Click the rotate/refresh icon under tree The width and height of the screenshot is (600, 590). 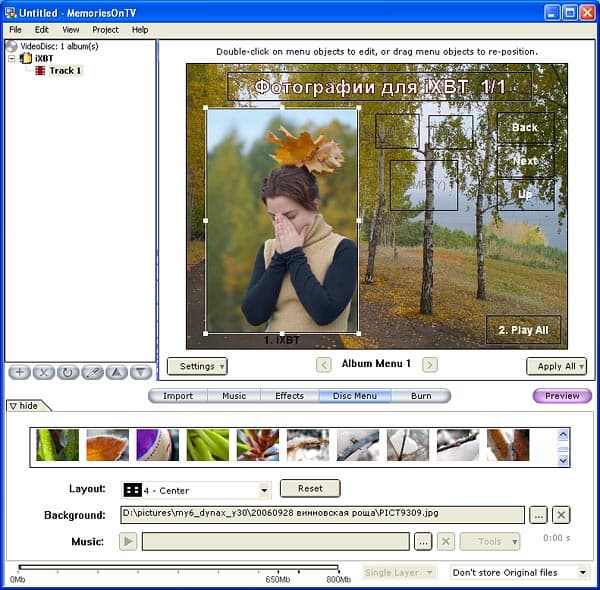click(x=68, y=372)
